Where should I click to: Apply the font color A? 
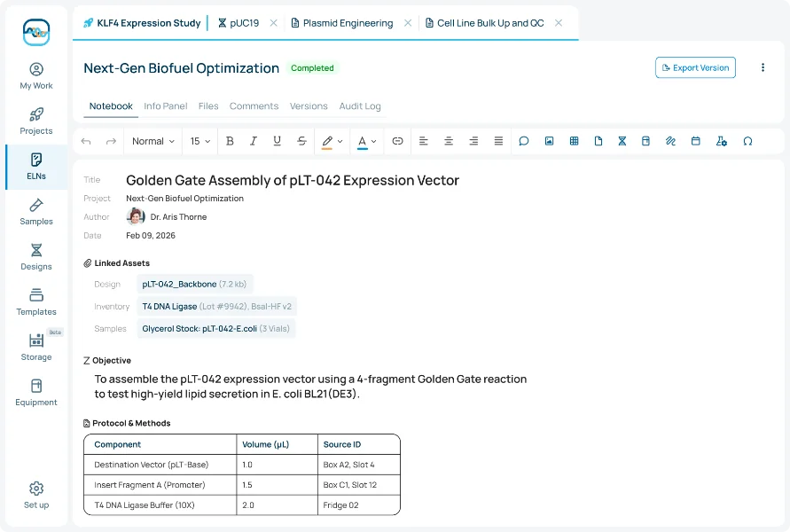pyautogui.click(x=363, y=142)
